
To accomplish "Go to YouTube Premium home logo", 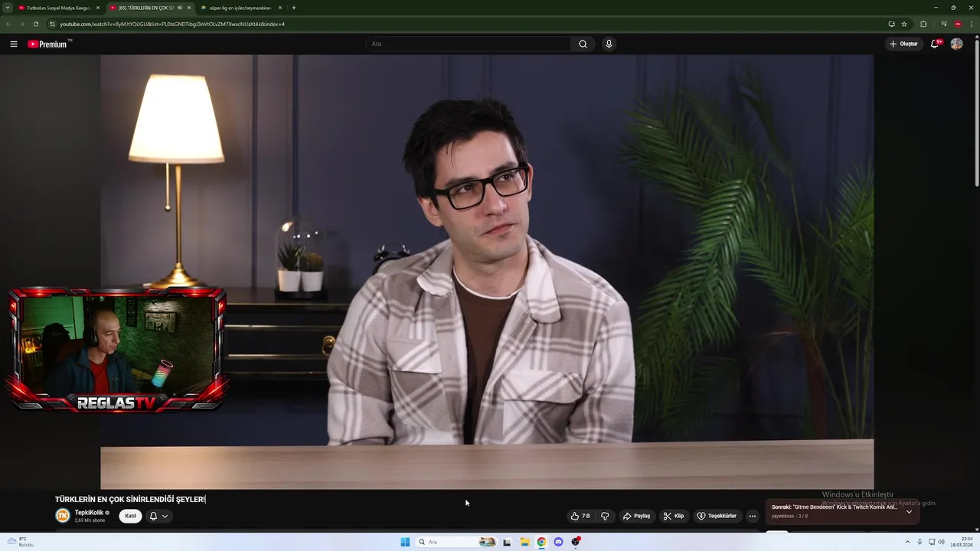I will point(49,44).
